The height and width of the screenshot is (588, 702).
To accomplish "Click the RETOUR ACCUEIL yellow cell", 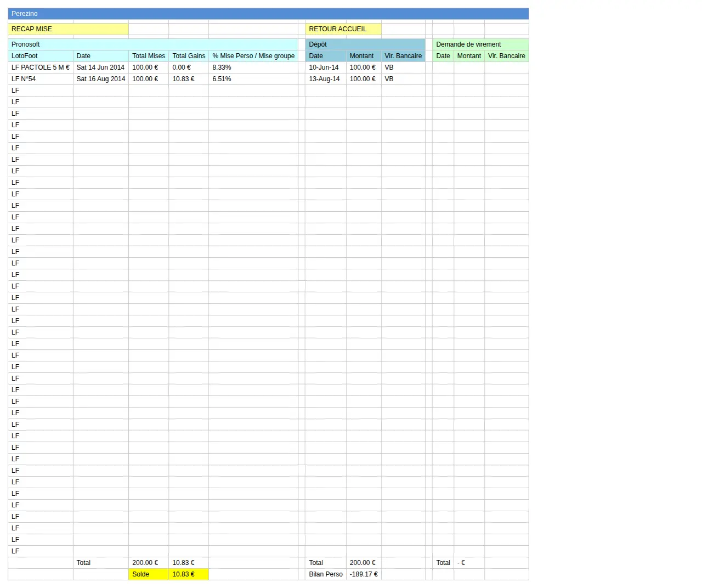I will (343, 29).
